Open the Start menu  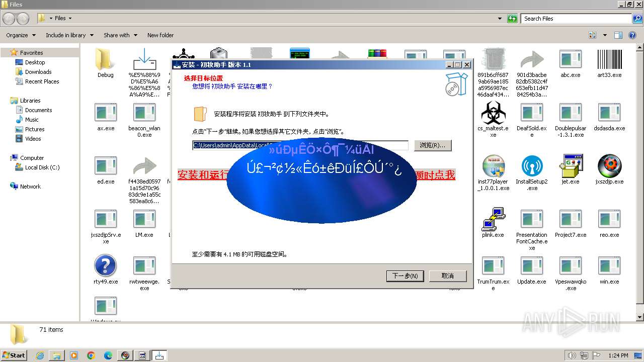coord(14,355)
